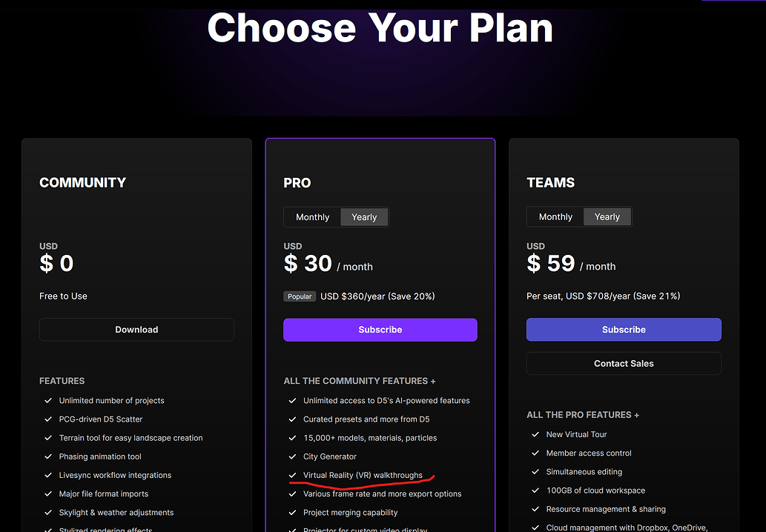766x532 pixels.
Task: Click the Choose Your Plan heading
Action: tap(380, 27)
